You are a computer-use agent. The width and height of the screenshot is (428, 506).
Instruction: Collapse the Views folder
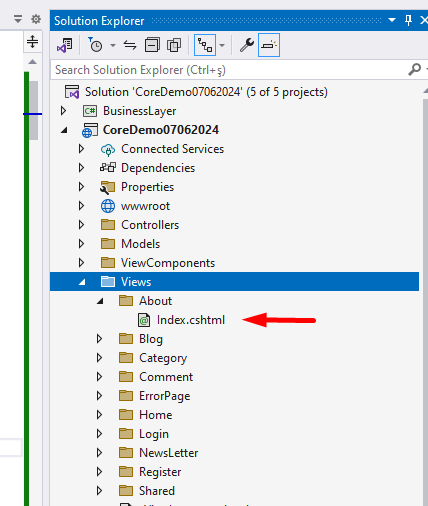click(x=82, y=282)
